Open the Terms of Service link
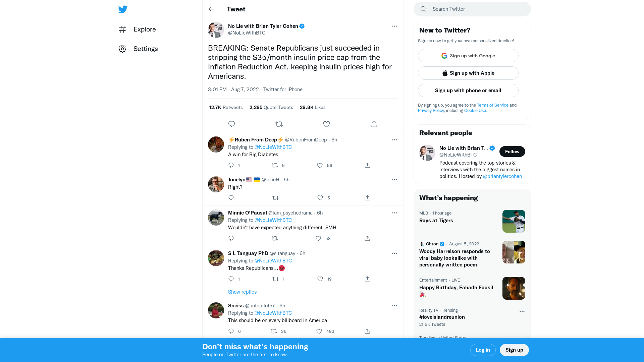The height and width of the screenshot is (362, 644). click(492, 105)
